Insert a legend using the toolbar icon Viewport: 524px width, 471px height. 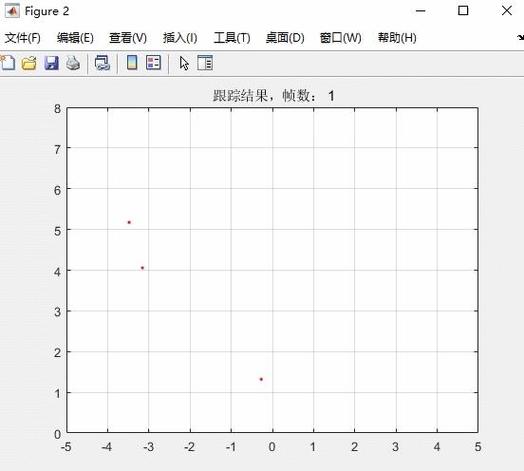153,63
